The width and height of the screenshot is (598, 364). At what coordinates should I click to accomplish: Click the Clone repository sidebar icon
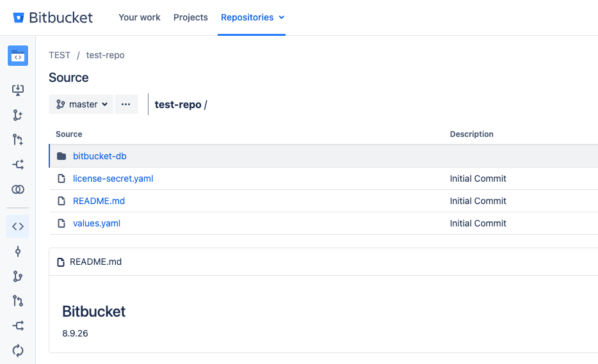point(18,90)
